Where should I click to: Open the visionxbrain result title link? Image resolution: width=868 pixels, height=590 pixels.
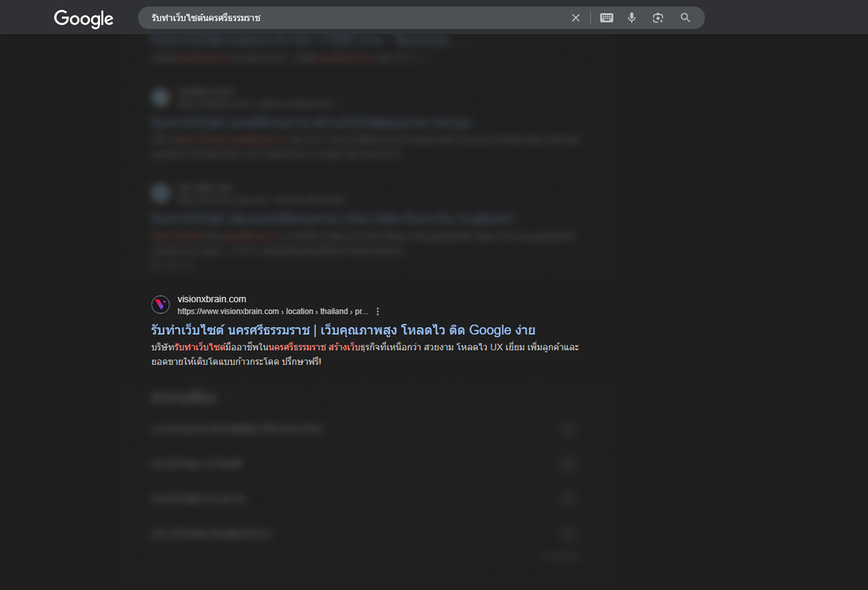pos(343,330)
